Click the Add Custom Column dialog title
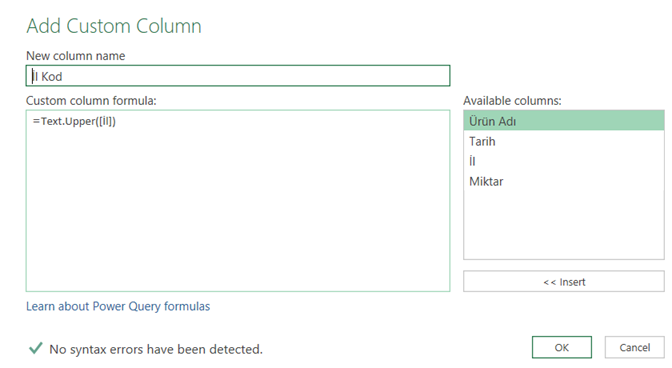The width and height of the screenshot is (672, 368). (x=114, y=26)
